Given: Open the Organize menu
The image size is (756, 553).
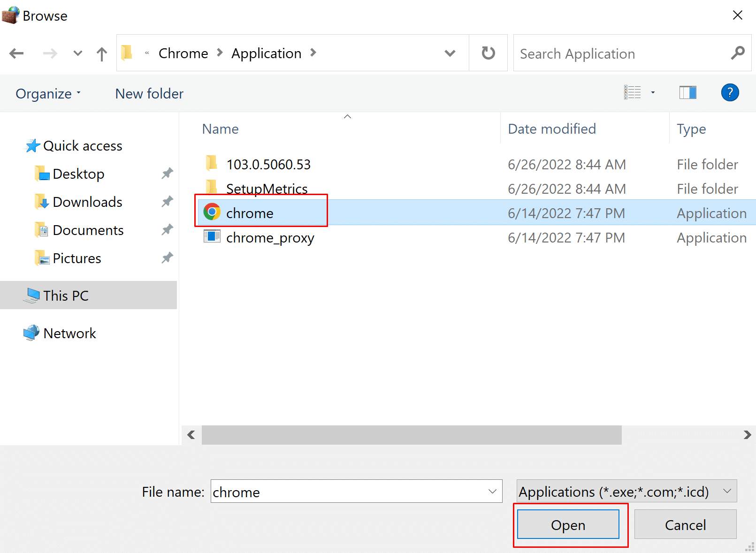Looking at the screenshot, I should point(48,94).
